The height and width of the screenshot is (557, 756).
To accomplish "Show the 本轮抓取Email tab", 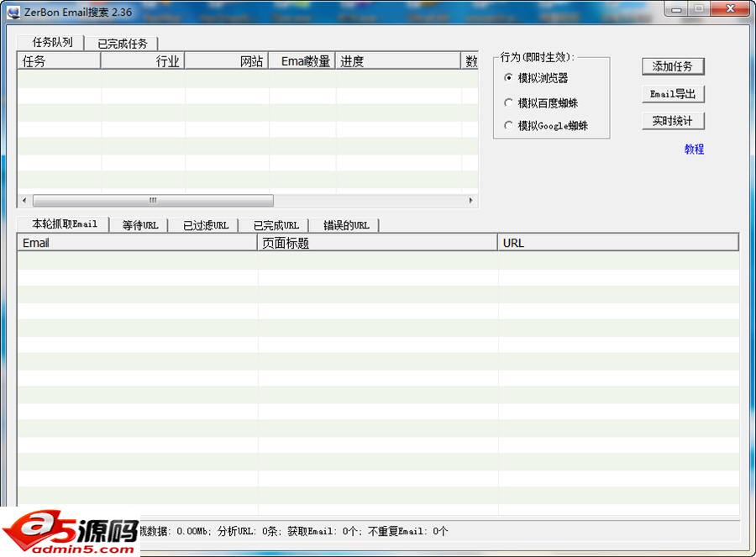I will [64, 224].
